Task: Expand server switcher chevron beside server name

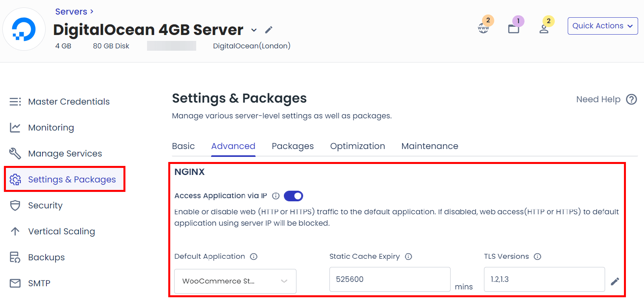Action: [x=254, y=30]
